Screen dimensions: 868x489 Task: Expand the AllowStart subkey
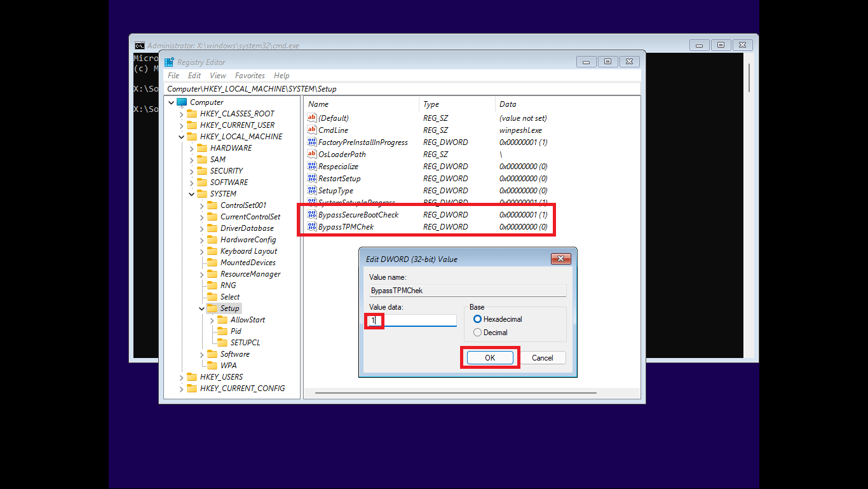[212, 320]
